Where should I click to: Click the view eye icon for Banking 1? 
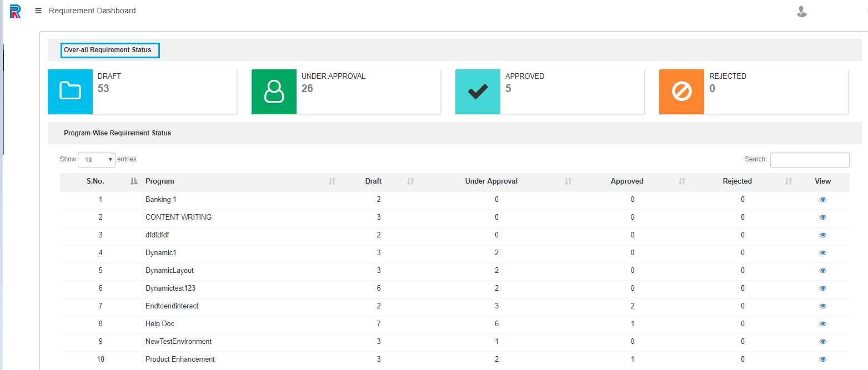pos(822,199)
